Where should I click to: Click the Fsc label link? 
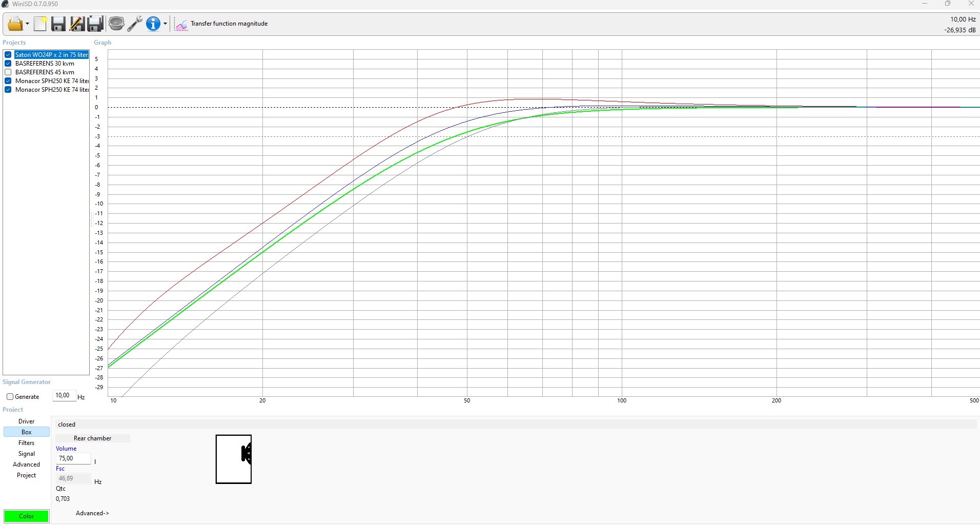click(60, 469)
